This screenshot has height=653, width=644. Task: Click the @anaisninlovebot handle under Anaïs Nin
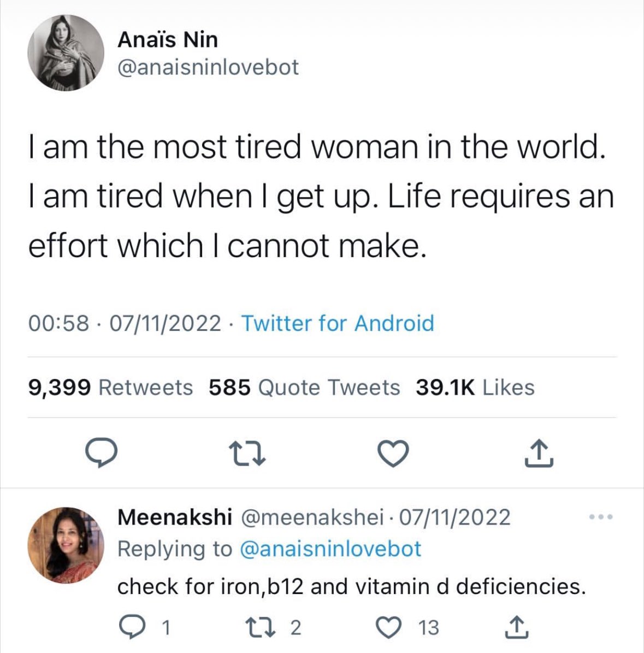point(208,67)
